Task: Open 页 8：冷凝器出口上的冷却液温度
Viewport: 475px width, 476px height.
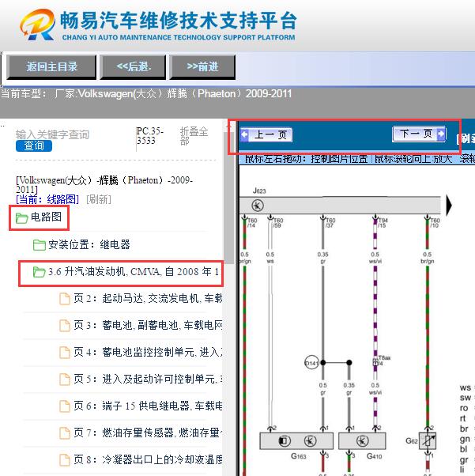Action: (x=148, y=459)
